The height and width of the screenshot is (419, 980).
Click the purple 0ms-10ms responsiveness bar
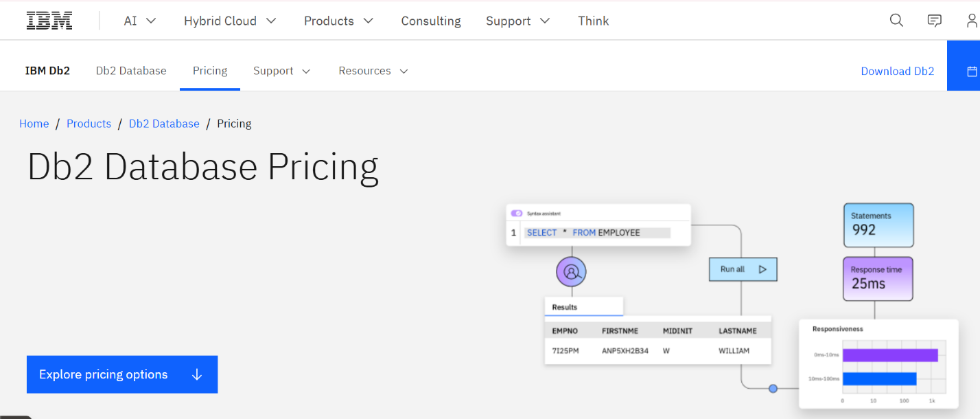pos(890,355)
